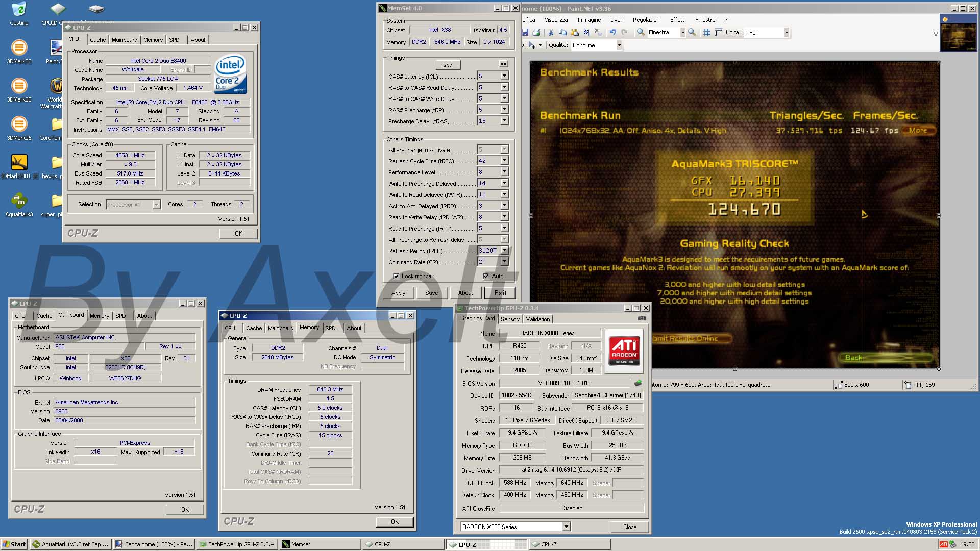
Task: Switch to SPD tab in top CPU-Z window
Action: click(174, 40)
